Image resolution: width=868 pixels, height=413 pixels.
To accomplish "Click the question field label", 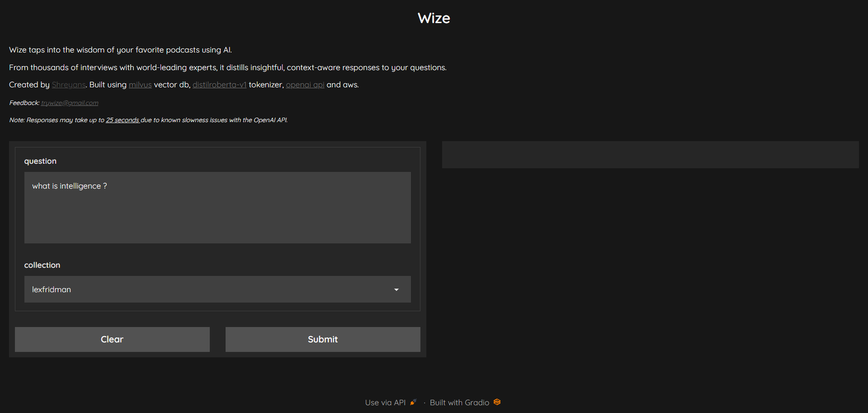I will pyautogui.click(x=40, y=161).
